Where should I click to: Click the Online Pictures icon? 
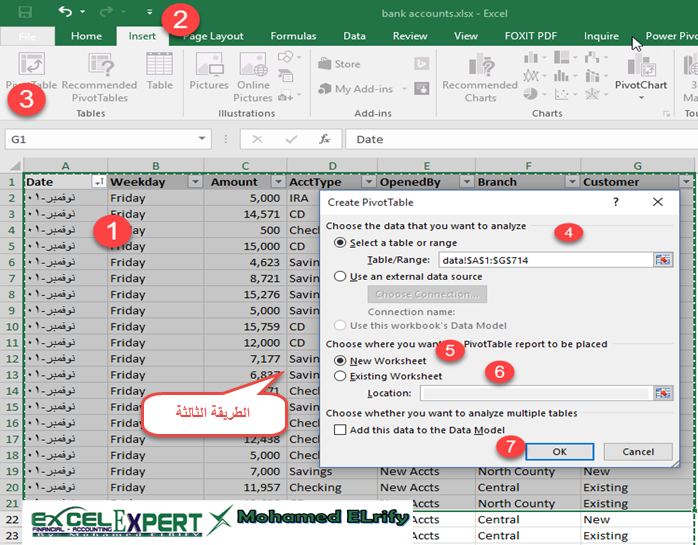pos(253,64)
